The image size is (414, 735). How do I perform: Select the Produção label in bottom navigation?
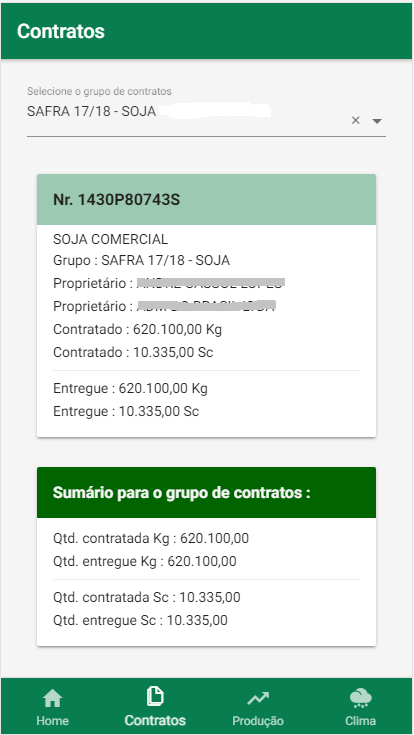pos(258,720)
